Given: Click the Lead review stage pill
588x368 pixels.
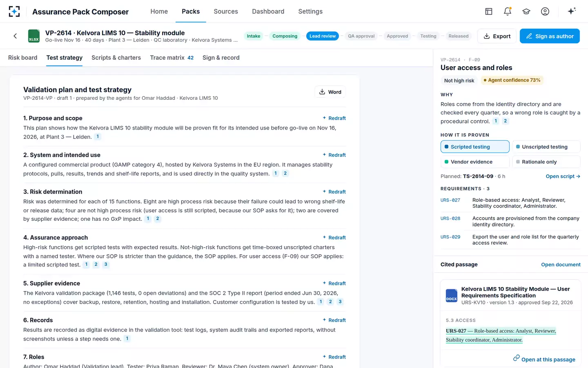Looking at the screenshot, I should coord(323,36).
